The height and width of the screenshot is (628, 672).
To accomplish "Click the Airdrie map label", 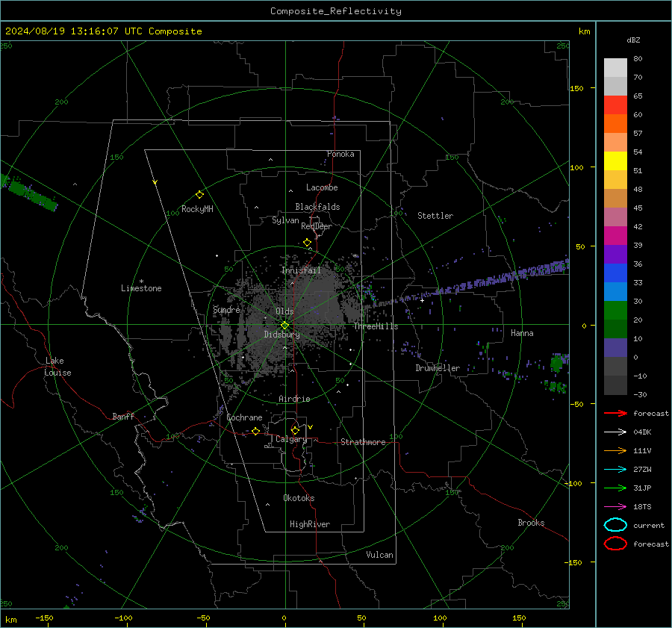I will coord(294,399).
